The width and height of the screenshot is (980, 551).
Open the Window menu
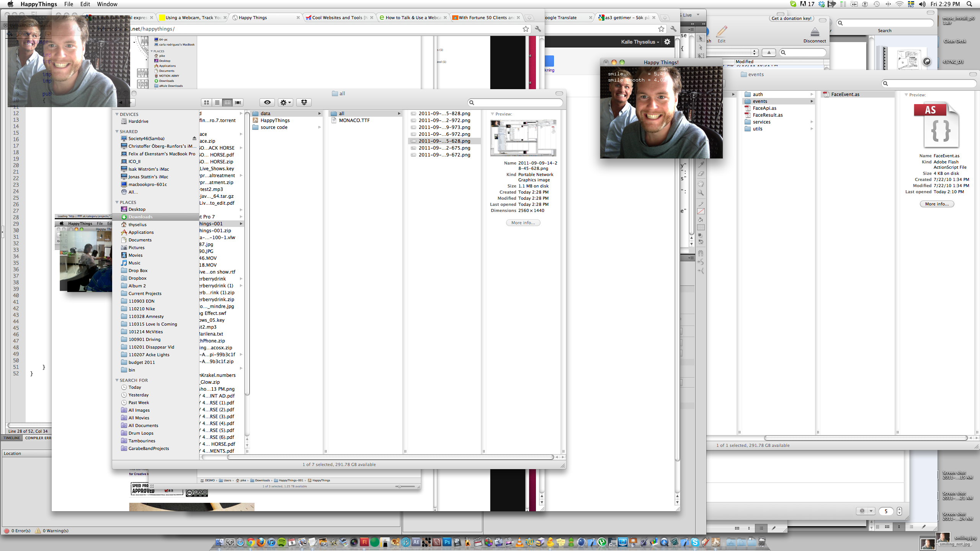click(107, 4)
